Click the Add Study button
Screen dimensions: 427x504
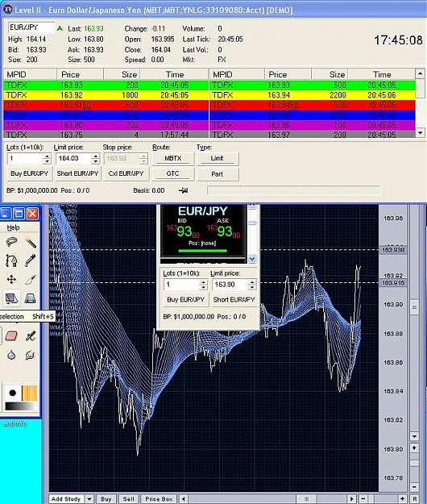pyautogui.click(x=66, y=499)
